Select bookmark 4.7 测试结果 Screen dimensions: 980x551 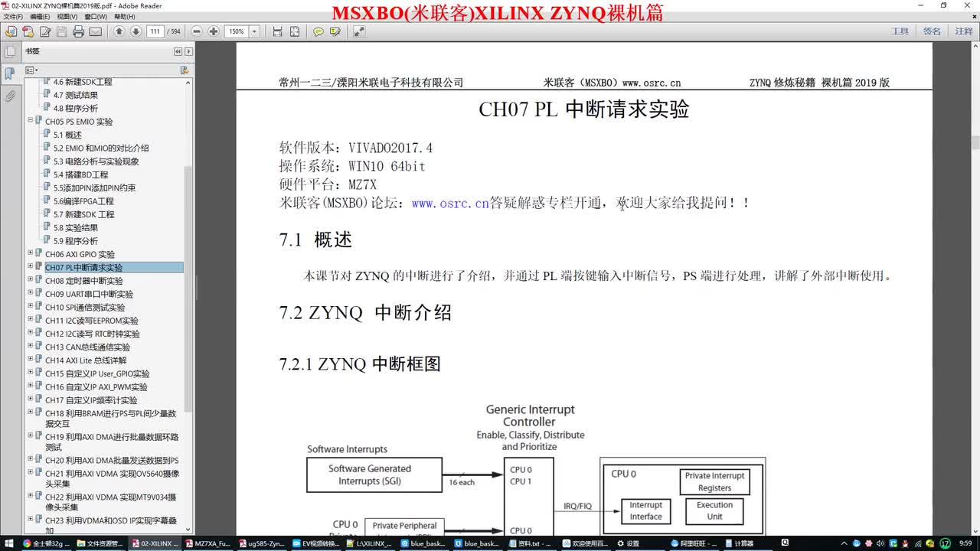click(x=76, y=95)
